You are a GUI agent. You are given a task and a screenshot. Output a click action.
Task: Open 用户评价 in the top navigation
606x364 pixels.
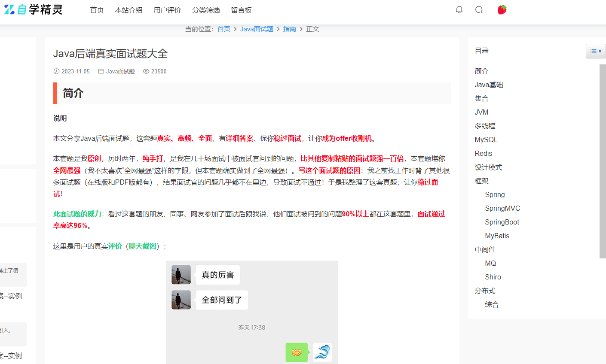pyautogui.click(x=167, y=10)
